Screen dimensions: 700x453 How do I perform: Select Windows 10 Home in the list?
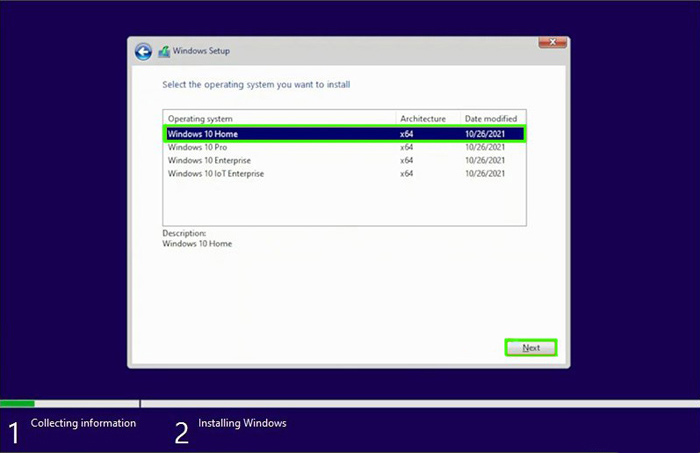(x=344, y=134)
